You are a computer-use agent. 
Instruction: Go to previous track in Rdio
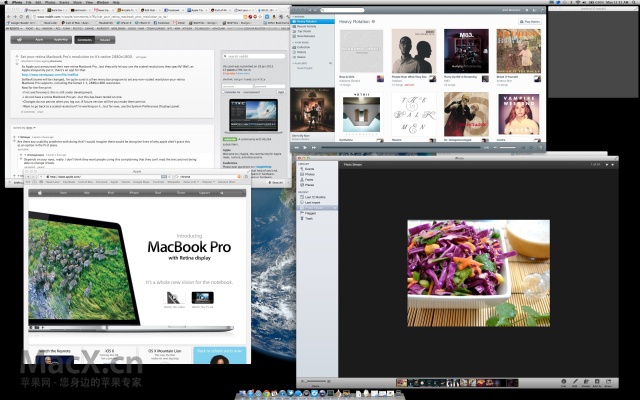297,147
